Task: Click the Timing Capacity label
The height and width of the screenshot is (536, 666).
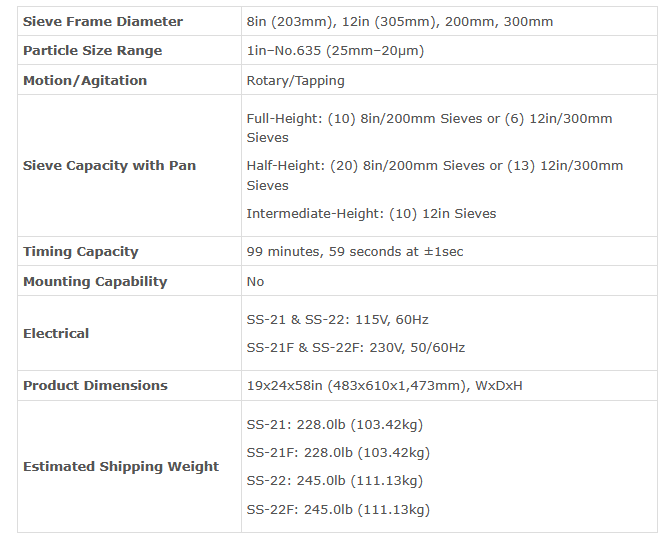Action: [x=81, y=251]
